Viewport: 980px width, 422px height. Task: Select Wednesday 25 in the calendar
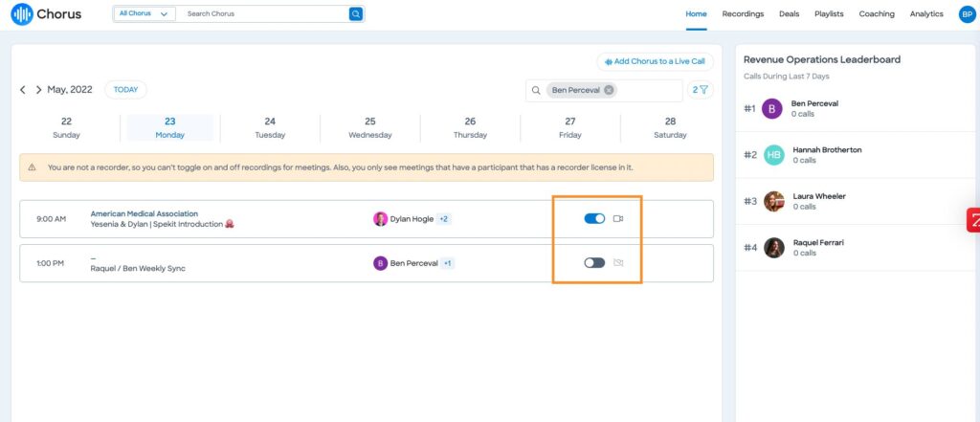[x=370, y=127]
